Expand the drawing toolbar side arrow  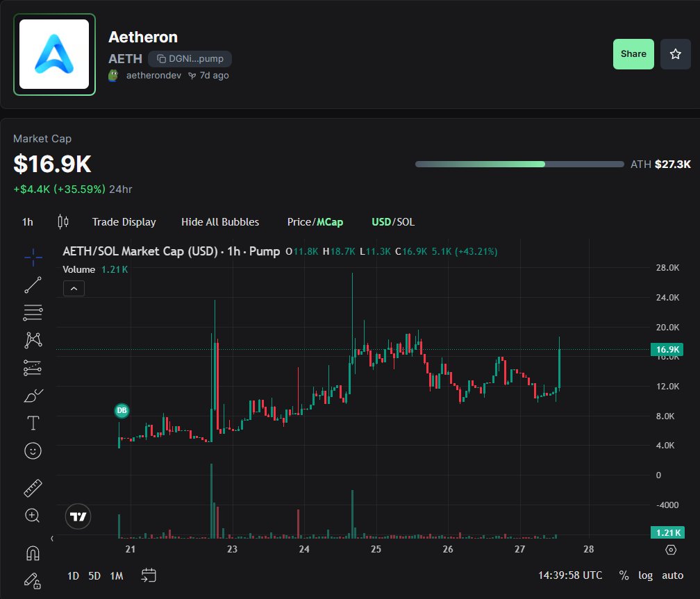pos(52,539)
